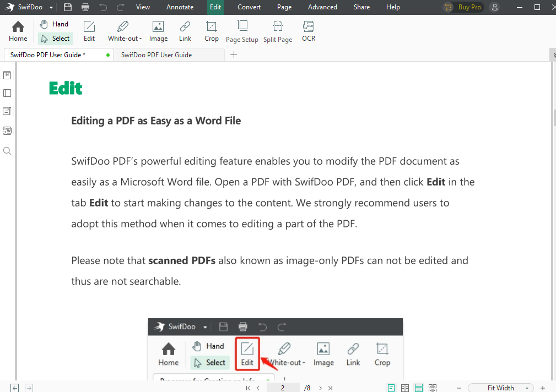Viewport: 556px width, 392px height.
Task: Click the bold text 'scanned PDFs'
Action: 182,260
